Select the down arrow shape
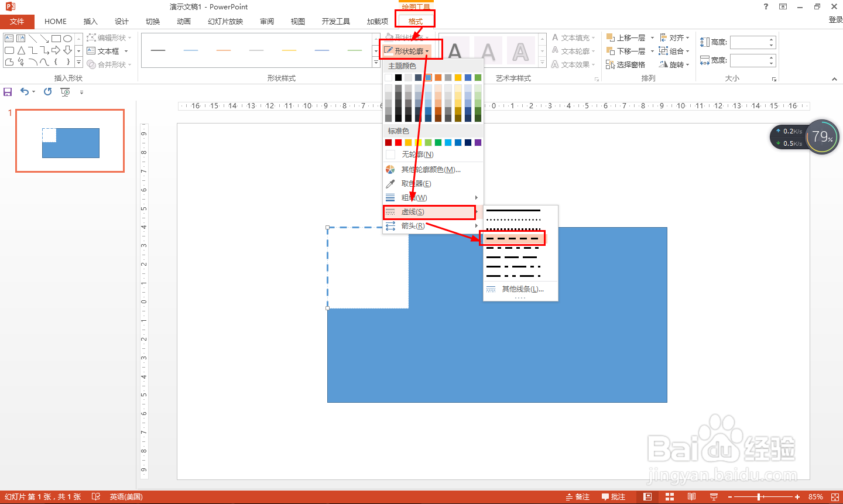The height and width of the screenshot is (504, 843). pyautogui.click(x=68, y=50)
